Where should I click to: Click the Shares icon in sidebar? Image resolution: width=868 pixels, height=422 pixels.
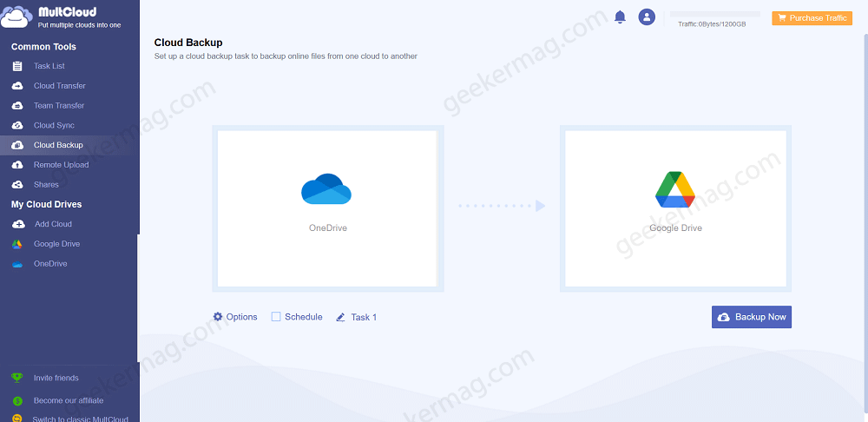click(x=17, y=184)
